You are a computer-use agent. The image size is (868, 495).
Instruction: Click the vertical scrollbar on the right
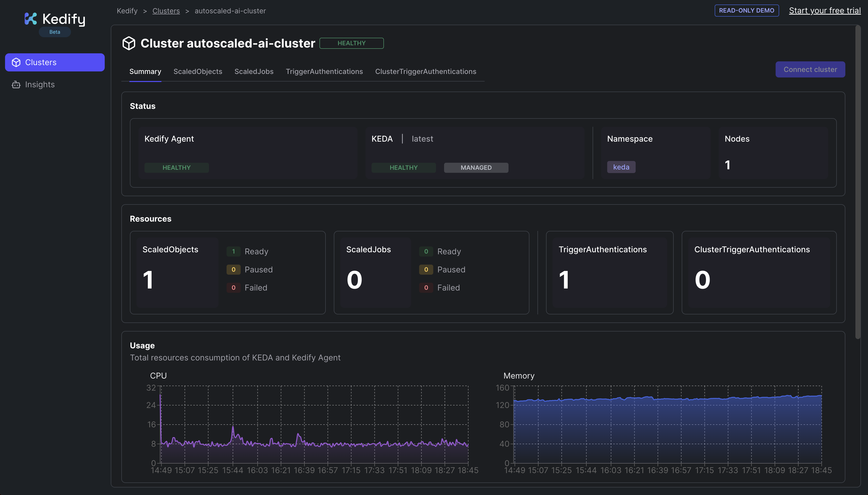click(858, 182)
